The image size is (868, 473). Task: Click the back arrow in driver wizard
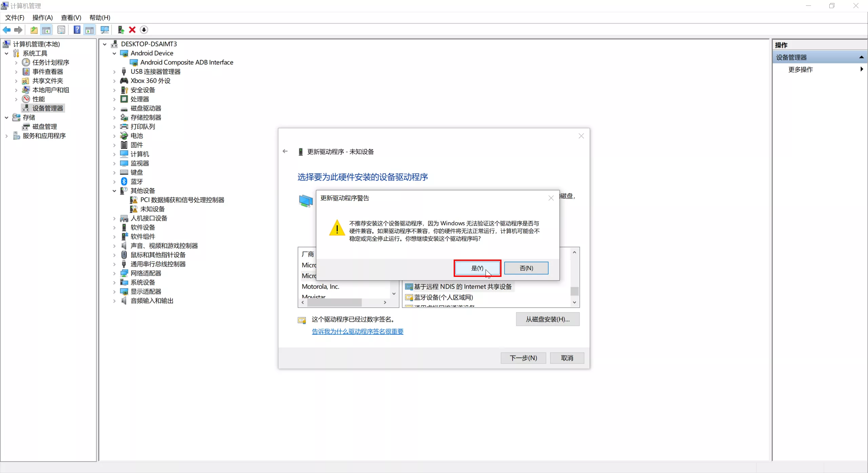click(x=285, y=151)
